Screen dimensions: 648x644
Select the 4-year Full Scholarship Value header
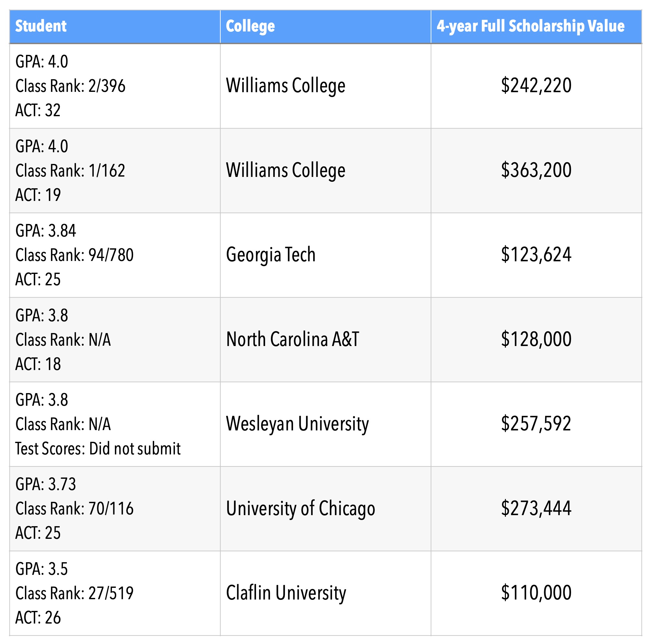530,26
